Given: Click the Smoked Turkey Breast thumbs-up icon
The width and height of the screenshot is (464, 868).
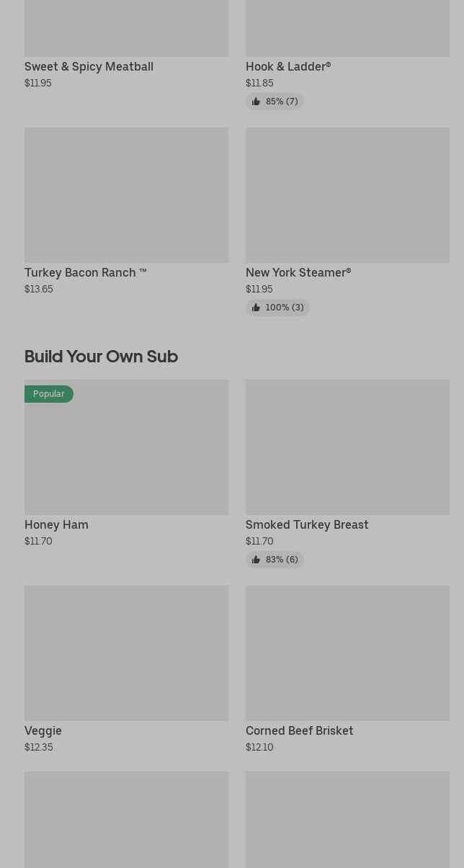Looking at the screenshot, I should tap(256, 560).
